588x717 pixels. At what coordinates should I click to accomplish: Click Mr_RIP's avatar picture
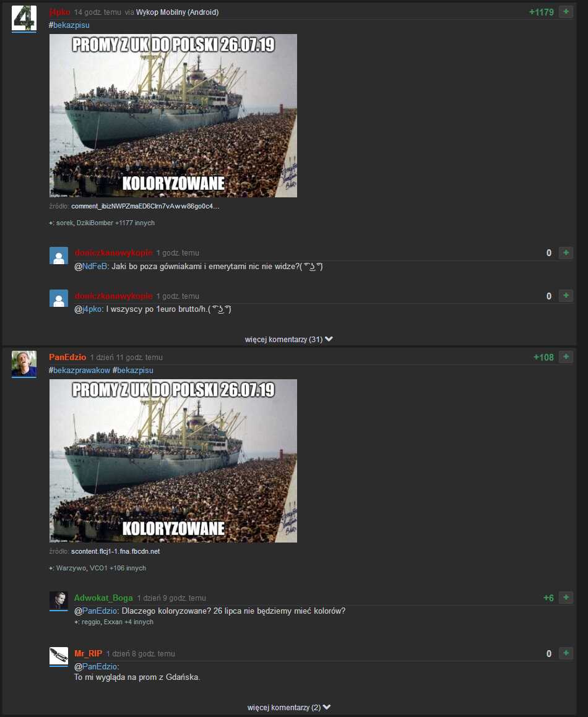pos(59,656)
